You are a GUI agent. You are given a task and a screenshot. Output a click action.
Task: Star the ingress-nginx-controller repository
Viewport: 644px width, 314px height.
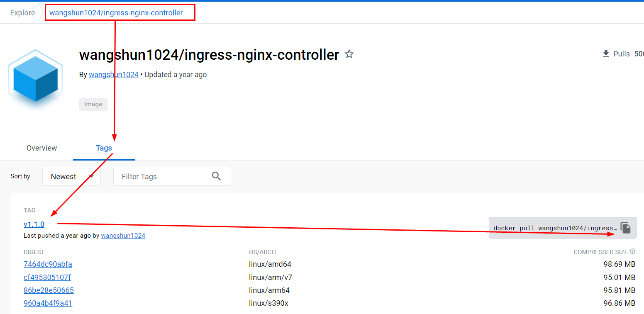[349, 54]
